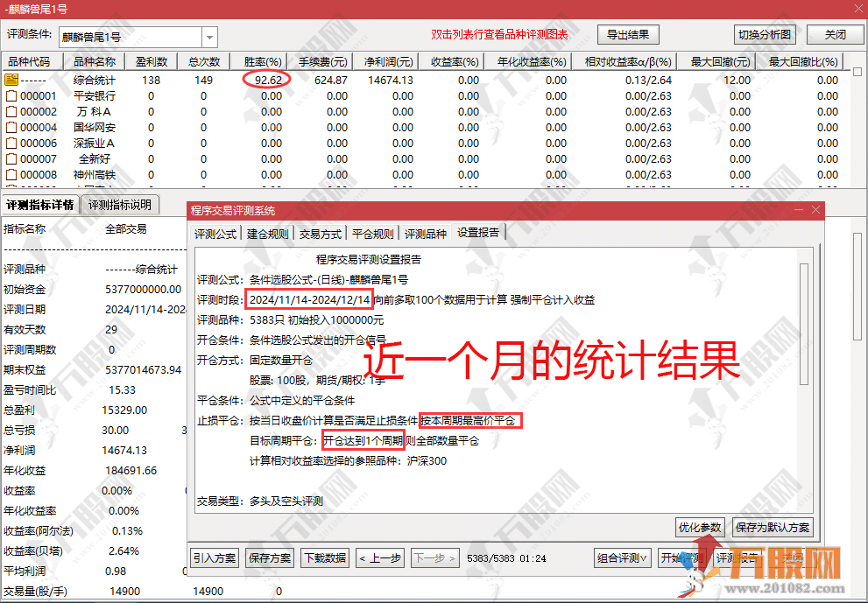Click the 导出结果 button
868x603 pixels.
coord(628,35)
